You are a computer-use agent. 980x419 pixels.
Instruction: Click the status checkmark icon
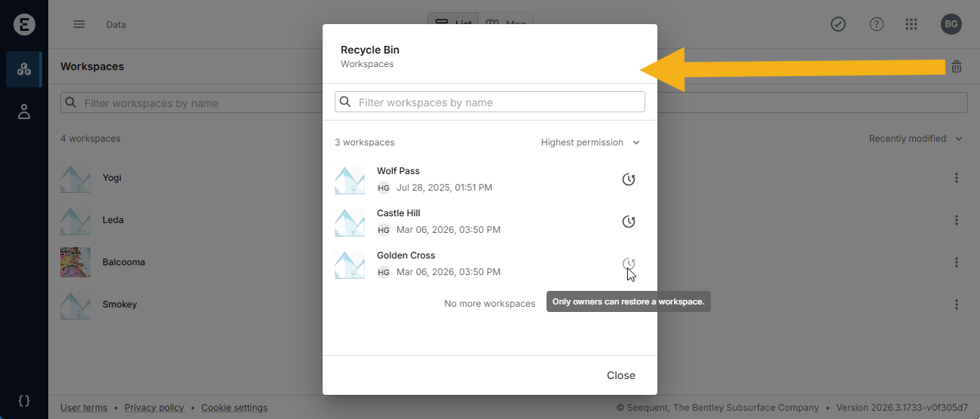(x=838, y=24)
